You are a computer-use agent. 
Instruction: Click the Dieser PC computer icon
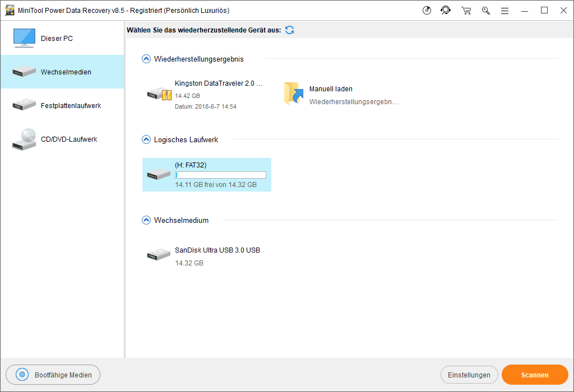pos(24,38)
